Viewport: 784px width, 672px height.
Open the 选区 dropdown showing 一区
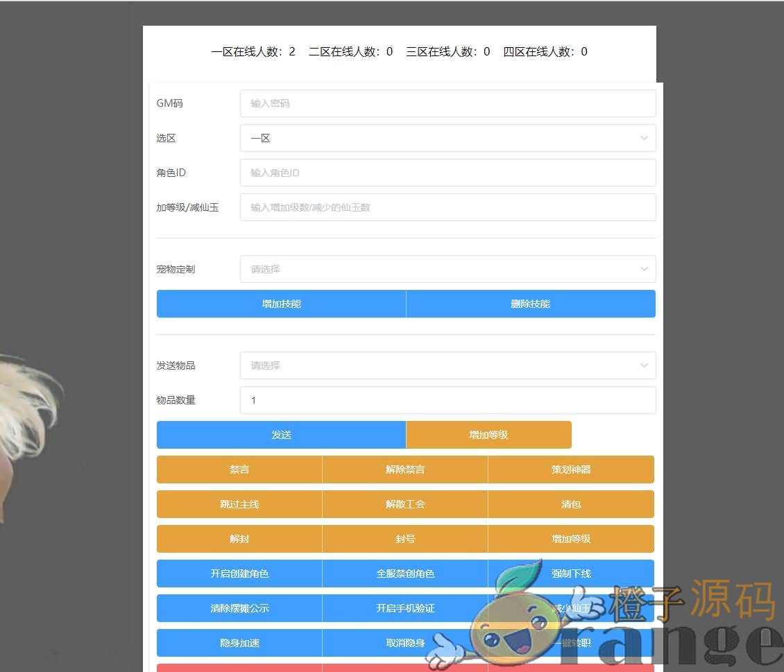coord(448,138)
